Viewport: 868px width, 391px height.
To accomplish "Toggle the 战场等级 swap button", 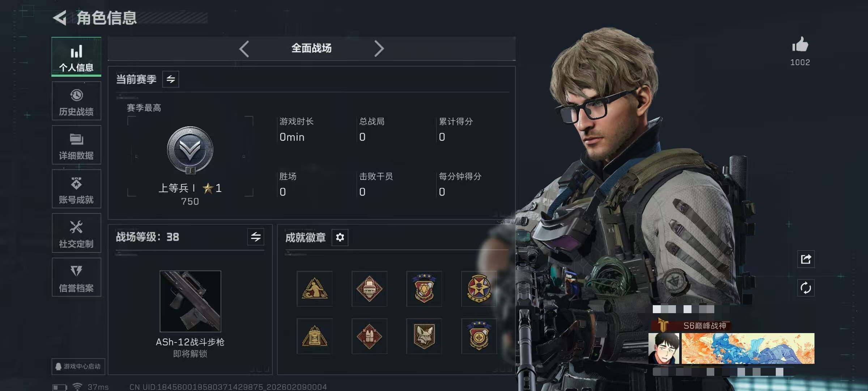I will point(256,237).
